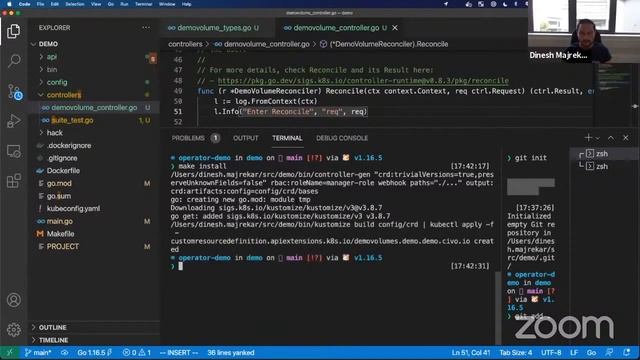Screen dimensions: 640x360
Task: Change the UTF-8 encoding
Action: tap(551, 353)
